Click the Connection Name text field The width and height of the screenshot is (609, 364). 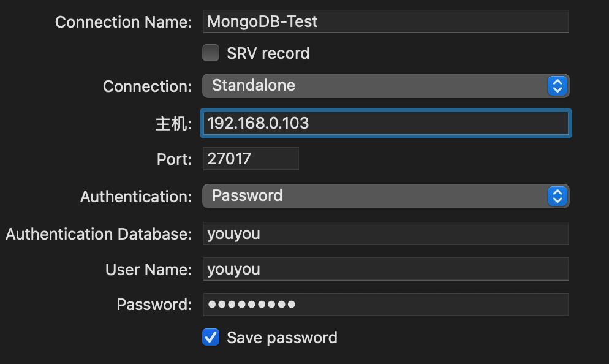click(385, 22)
